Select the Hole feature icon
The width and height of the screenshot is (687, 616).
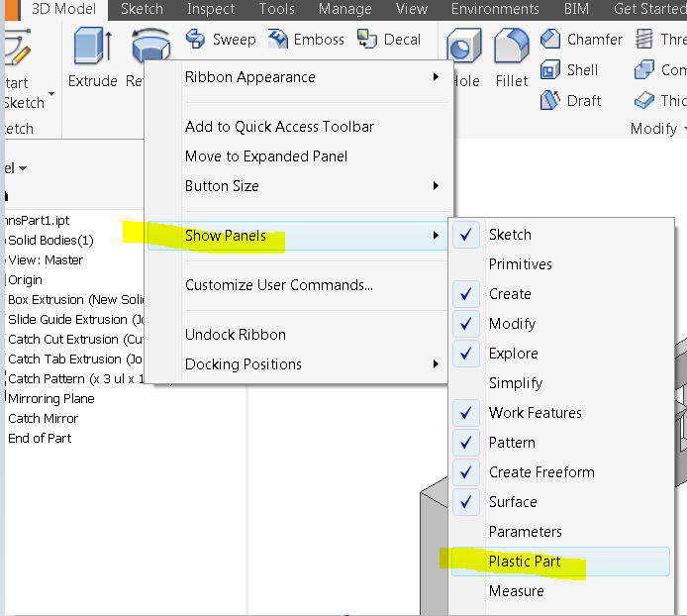click(x=464, y=46)
